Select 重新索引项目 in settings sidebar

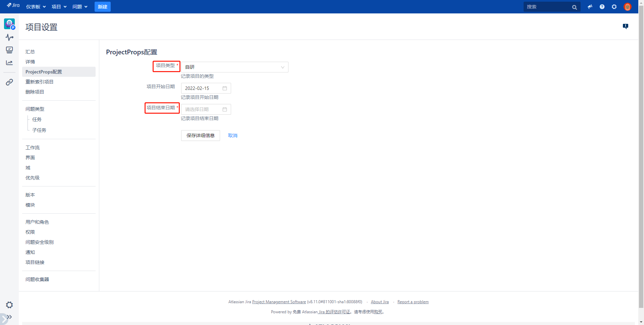point(40,82)
